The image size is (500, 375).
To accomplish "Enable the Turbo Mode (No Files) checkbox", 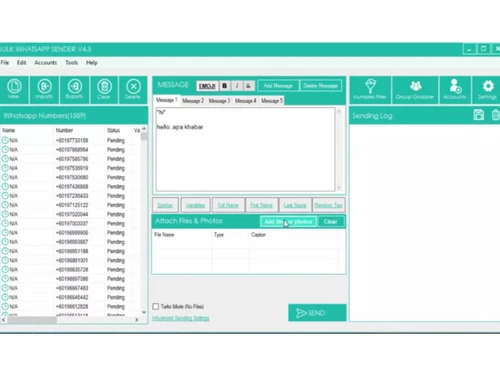I will pos(156,306).
